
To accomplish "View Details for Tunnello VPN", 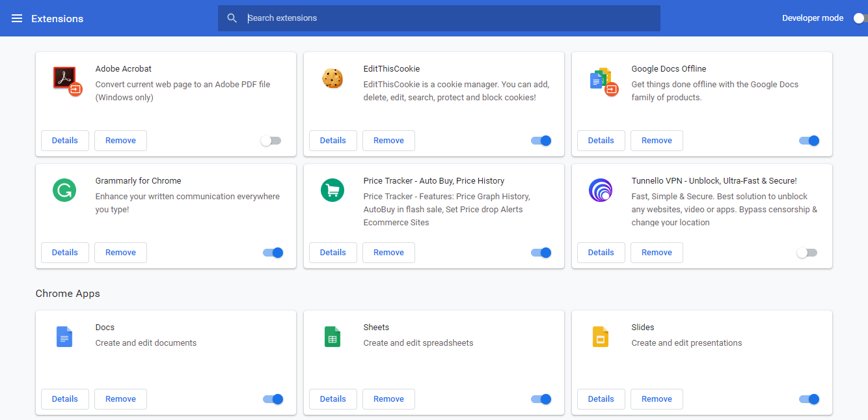I will 601,253.
